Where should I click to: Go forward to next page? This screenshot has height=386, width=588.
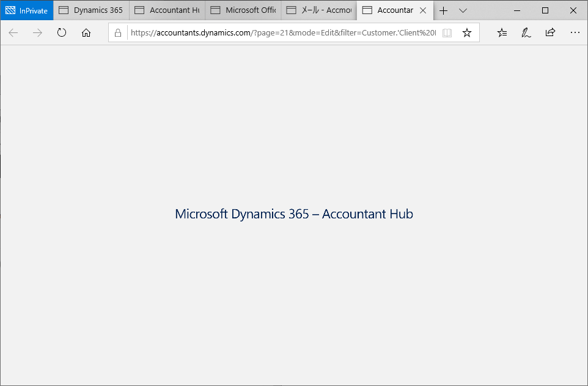[x=37, y=32]
